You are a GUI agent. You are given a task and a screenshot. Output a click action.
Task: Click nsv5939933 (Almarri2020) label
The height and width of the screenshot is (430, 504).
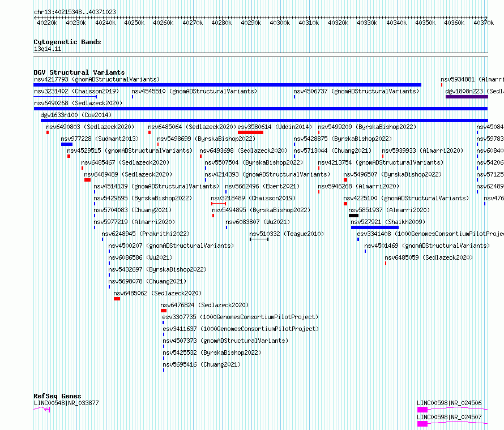(422, 150)
